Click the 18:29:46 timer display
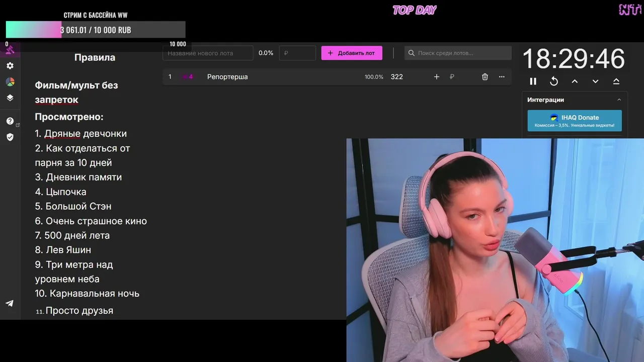Image resolution: width=644 pixels, height=362 pixels. [x=574, y=59]
